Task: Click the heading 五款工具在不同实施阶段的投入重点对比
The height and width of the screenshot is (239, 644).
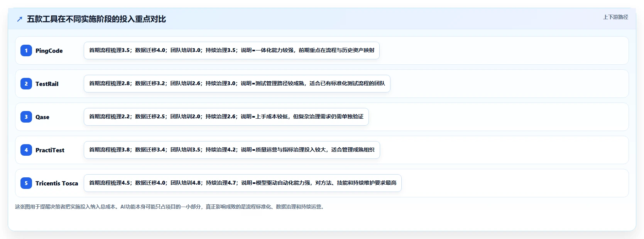Action: pyautogui.click(x=96, y=19)
